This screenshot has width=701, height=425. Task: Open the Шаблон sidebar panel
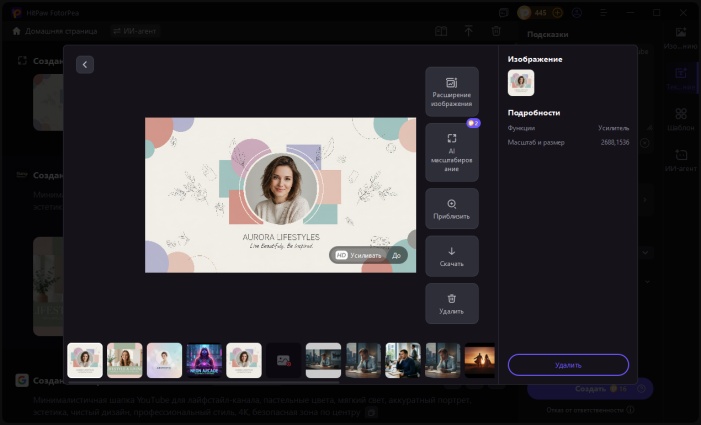click(680, 119)
